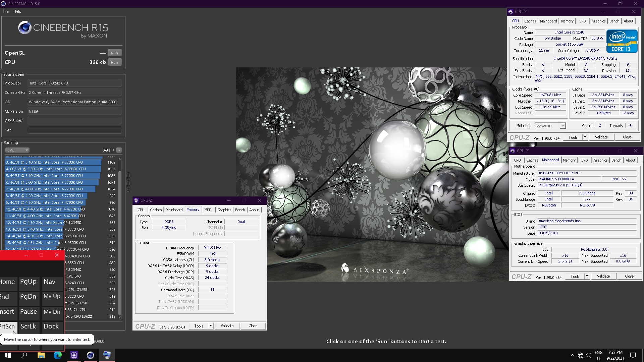
Task: Click DRAM Frequency value 944.9 MHz
Action: (212, 248)
